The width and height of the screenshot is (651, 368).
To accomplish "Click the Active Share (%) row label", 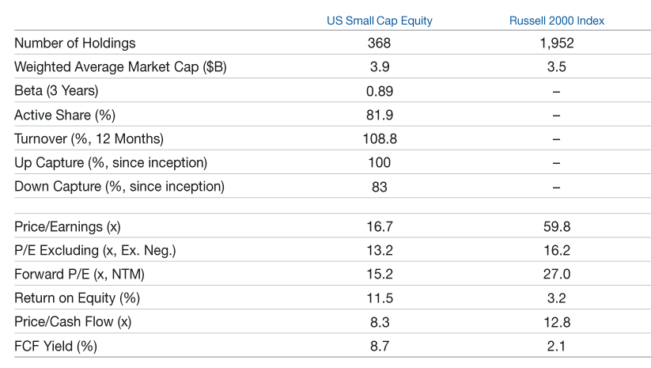I will [65, 115].
